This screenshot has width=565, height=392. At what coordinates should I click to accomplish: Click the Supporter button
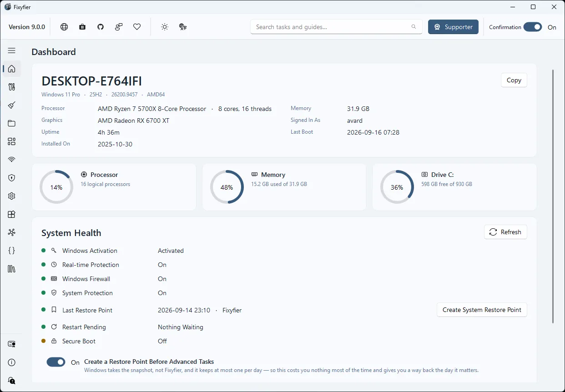453,27
